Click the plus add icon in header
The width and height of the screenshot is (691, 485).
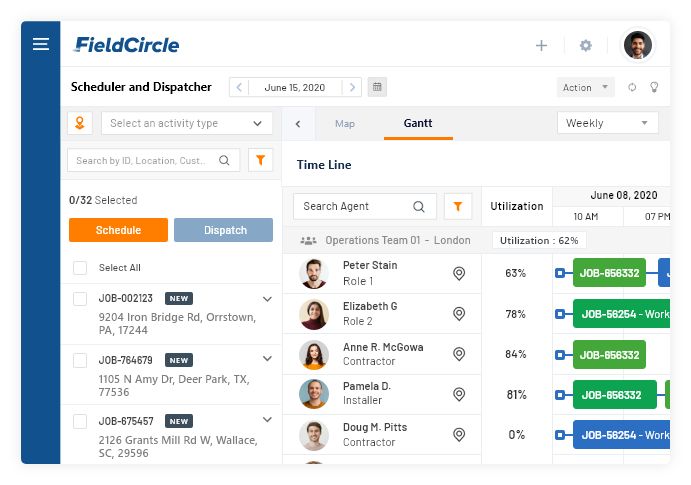[541, 45]
